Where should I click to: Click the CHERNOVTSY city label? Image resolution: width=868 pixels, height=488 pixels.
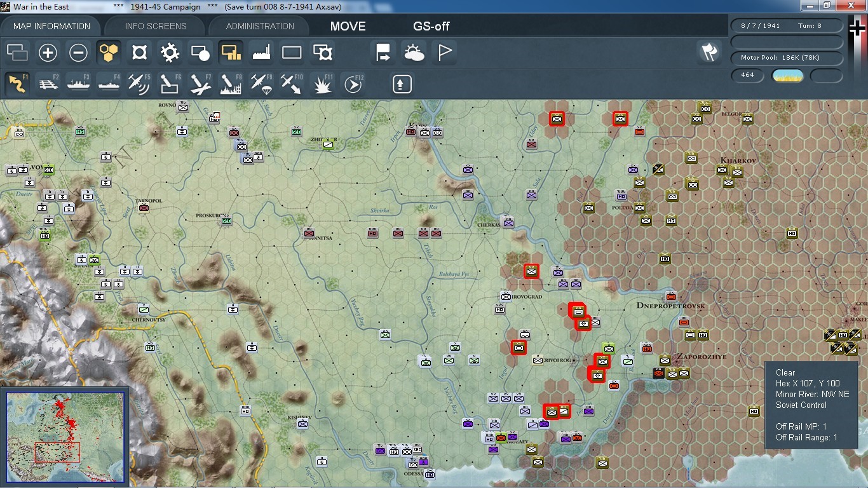coord(149,320)
